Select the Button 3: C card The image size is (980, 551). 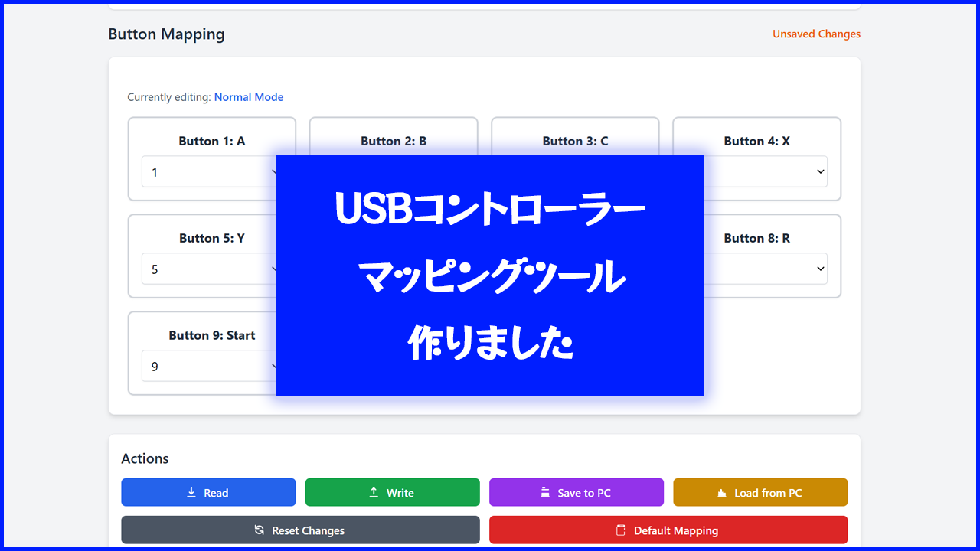tap(575, 141)
